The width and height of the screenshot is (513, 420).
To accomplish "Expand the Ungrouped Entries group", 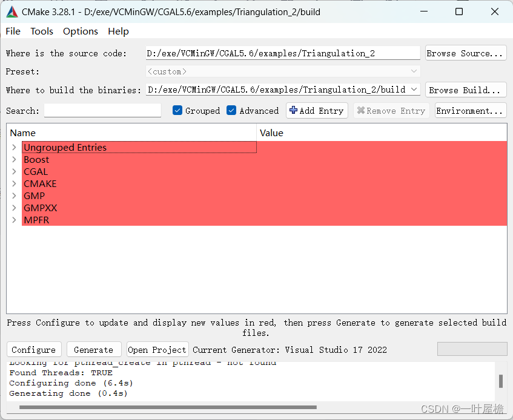I will pyautogui.click(x=14, y=148).
